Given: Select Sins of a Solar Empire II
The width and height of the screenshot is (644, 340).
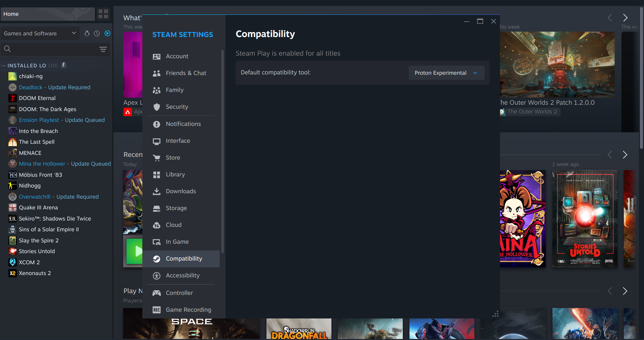Looking at the screenshot, I should click(49, 230).
